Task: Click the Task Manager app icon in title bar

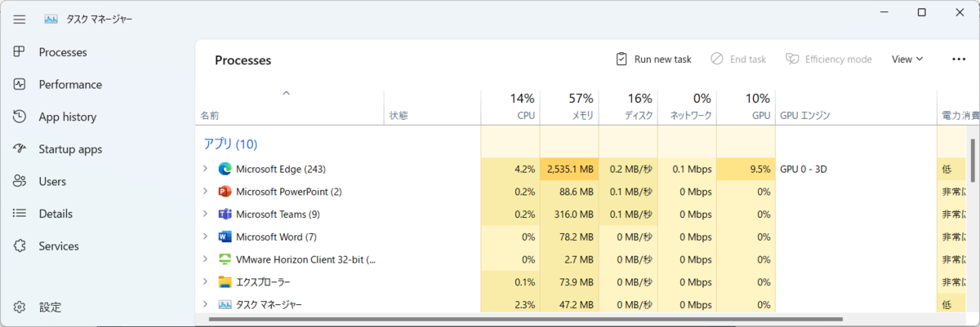Action: (51, 19)
